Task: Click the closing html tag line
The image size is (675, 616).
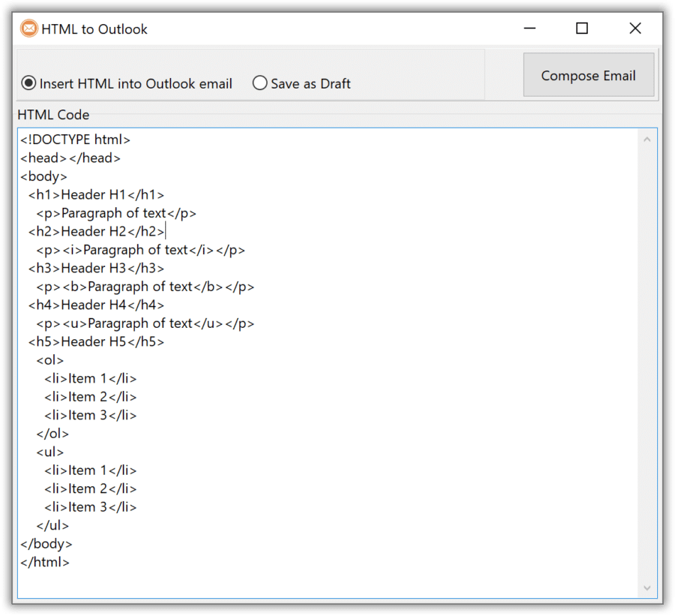Action: point(44,562)
